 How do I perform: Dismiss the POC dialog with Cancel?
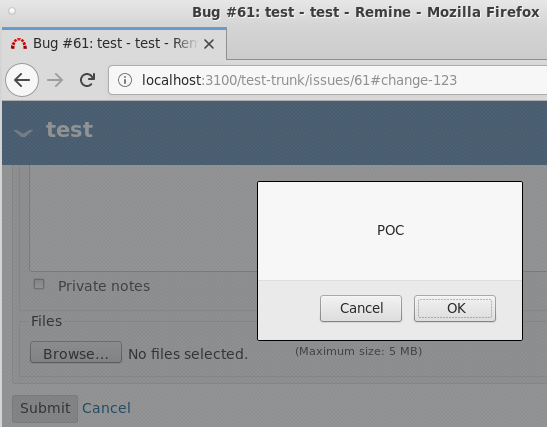[361, 308]
